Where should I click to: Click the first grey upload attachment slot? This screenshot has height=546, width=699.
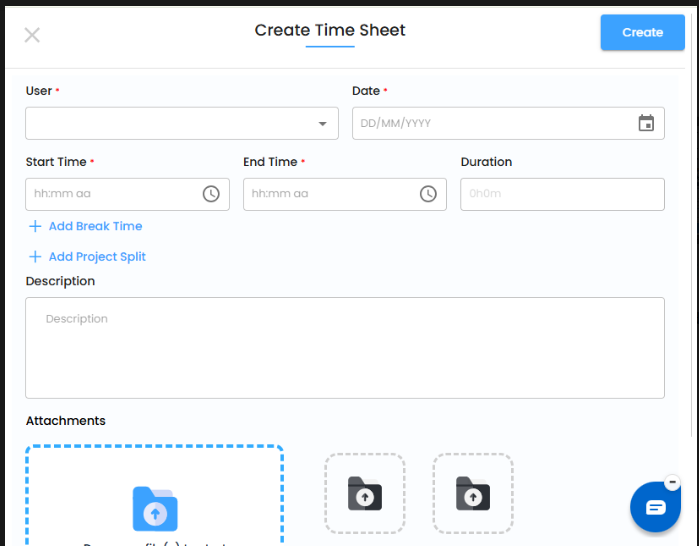365,493
